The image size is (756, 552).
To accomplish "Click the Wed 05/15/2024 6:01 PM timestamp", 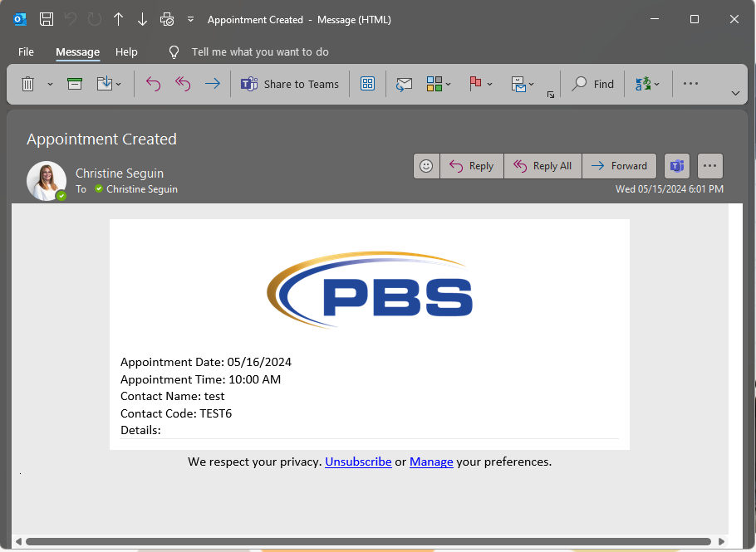I will coord(670,189).
